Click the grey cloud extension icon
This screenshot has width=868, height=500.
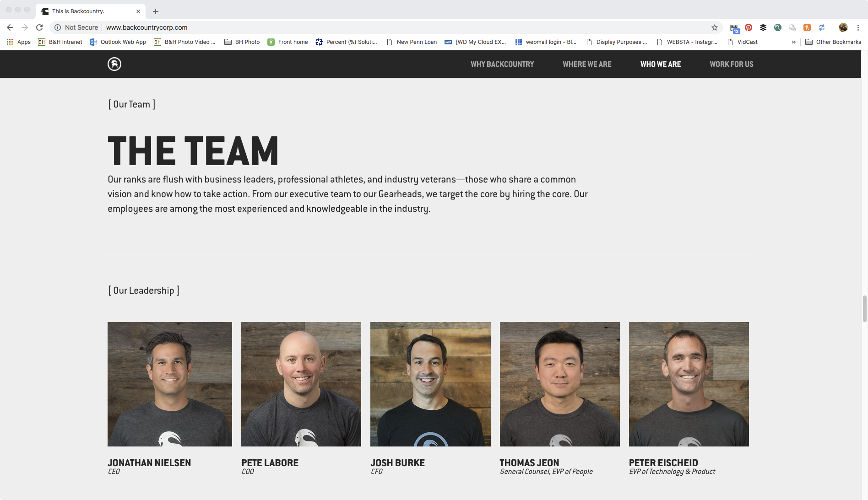[x=792, y=27]
